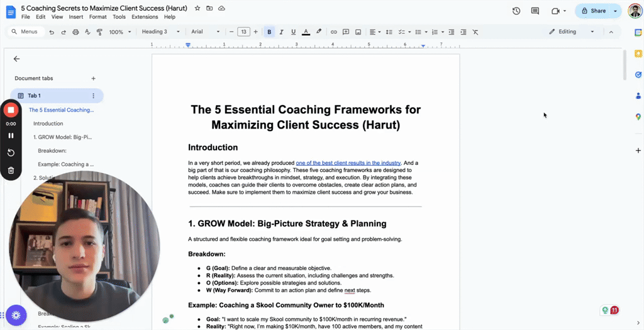This screenshot has height=330, width=644.
Task: Add a new document tab
Action: coord(93,78)
